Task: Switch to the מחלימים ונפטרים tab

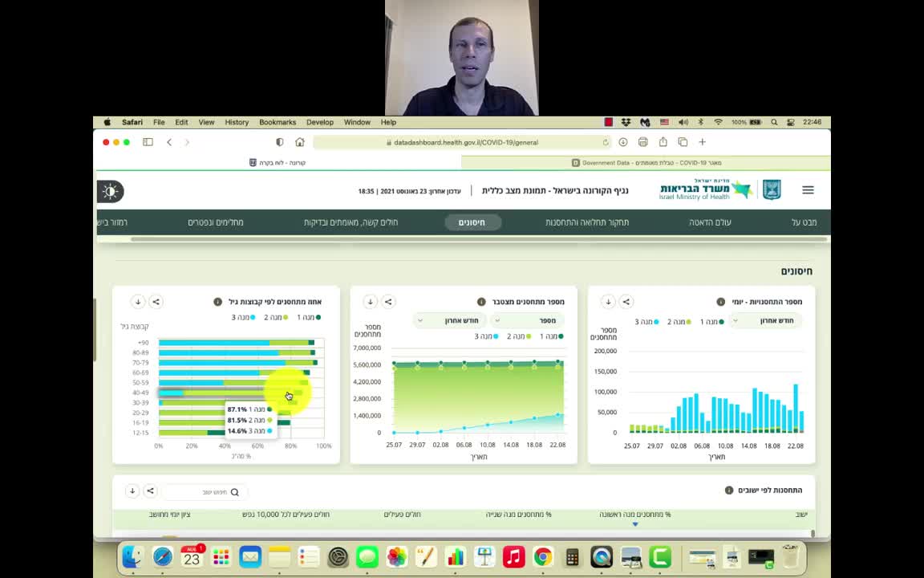Action: click(x=216, y=222)
